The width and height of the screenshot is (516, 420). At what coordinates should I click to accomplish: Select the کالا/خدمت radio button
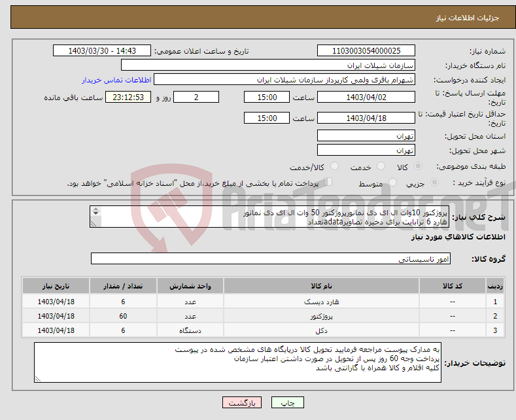pos(334,166)
